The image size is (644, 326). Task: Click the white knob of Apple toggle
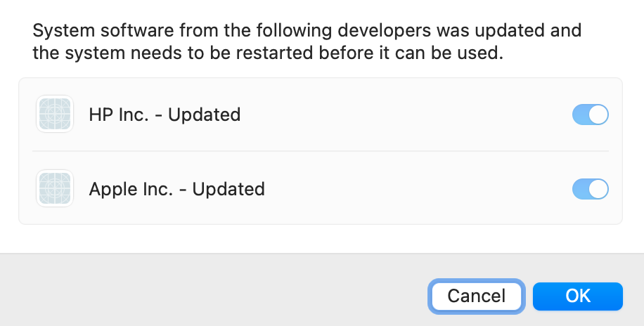click(x=598, y=189)
